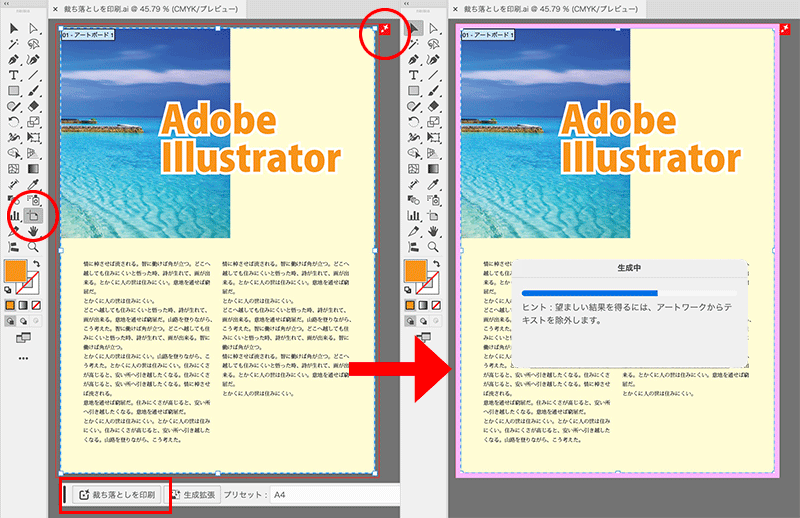
Task: Select the Direct Selection tool in right window
Action: tap(433, 29)
